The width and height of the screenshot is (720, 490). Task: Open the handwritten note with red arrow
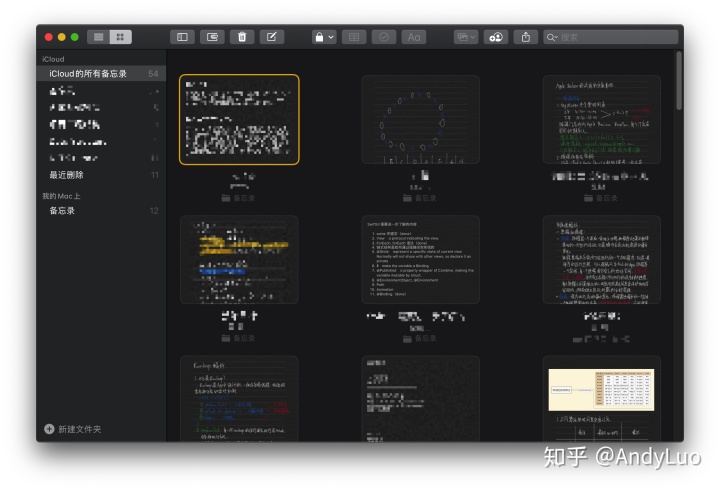tap(602, 119)
